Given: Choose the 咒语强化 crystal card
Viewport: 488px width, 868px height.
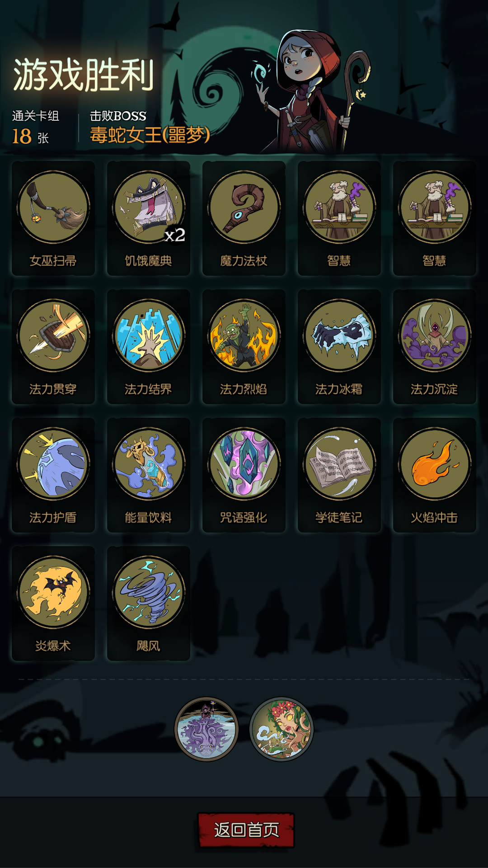Looking at the screenshot, I should pyautogui.click(x=244, y=475).
